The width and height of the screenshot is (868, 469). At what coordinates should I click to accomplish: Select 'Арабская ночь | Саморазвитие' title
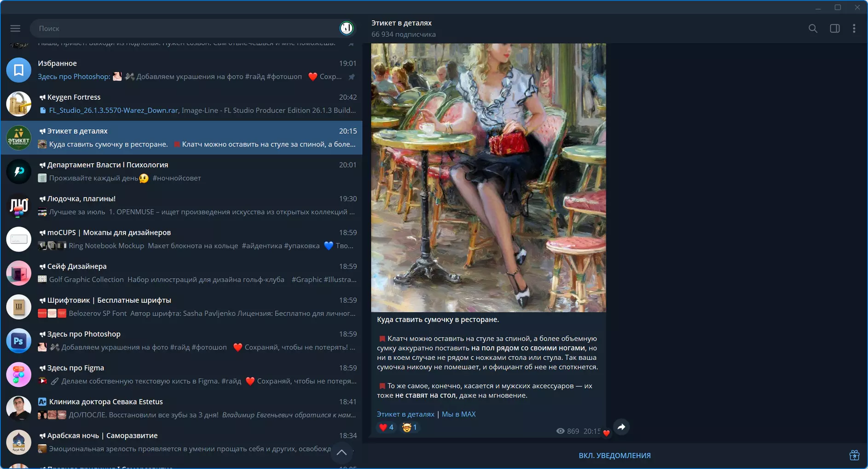pos(102,436)
